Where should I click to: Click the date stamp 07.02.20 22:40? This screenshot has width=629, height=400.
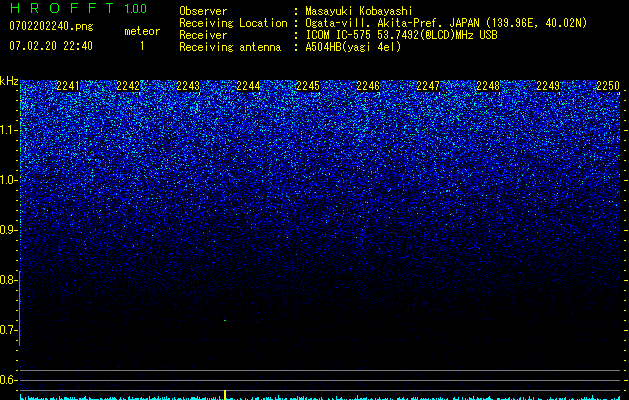[x=51, y=46]
